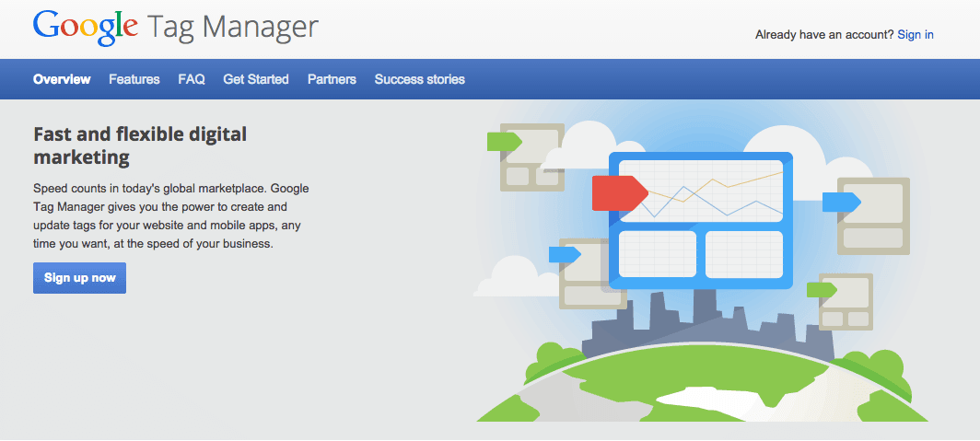Click the red tag in the illustration
Viewport: 980px width, 441px height.
[x=619, y=193]
